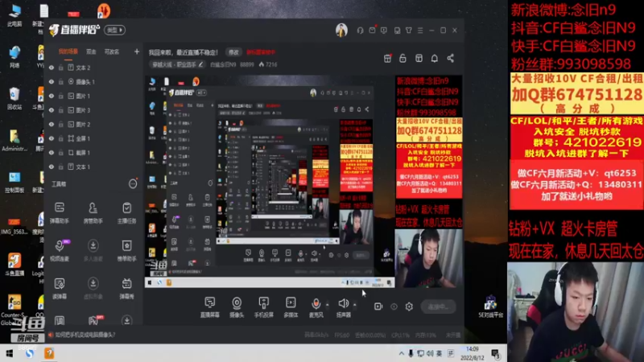
Task: Click the 修改 title edit button
Action: click(233, 52)
